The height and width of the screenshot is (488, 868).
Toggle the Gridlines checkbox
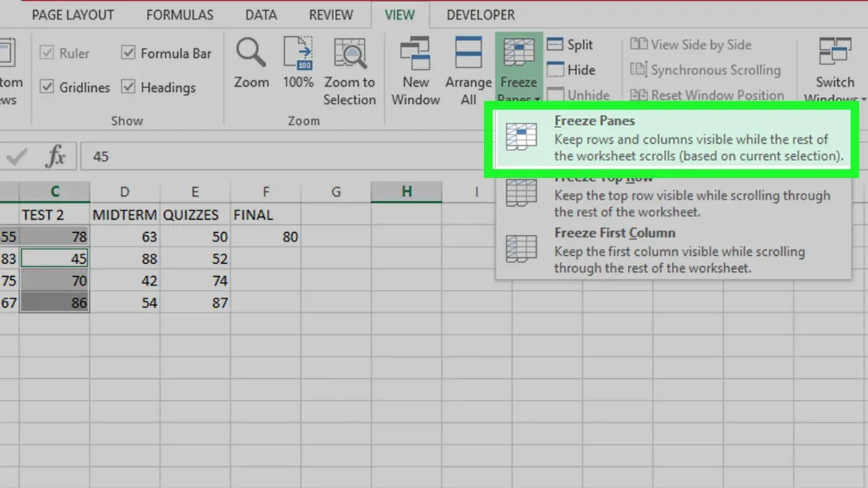pyautogui.click(x=47, y=87)
